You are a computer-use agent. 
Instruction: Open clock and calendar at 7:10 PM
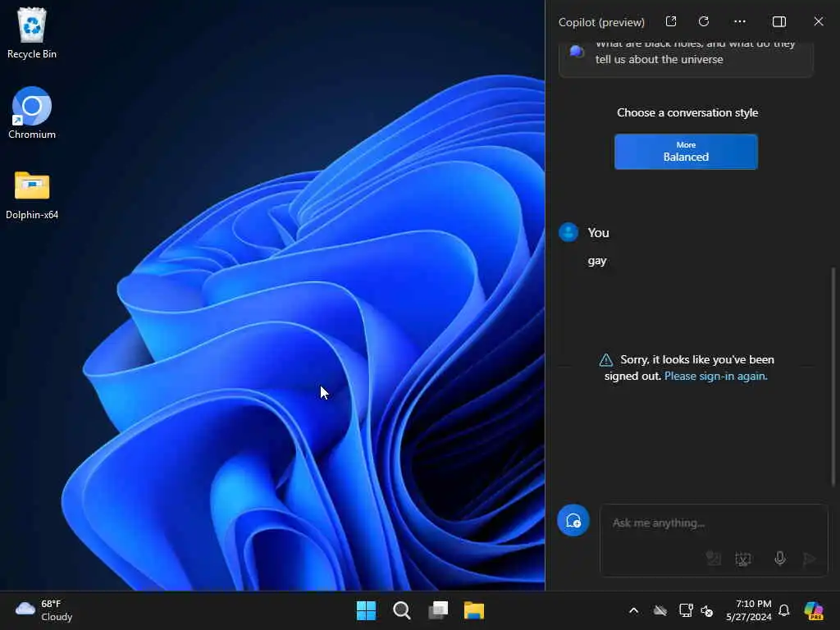pos(748,610)
